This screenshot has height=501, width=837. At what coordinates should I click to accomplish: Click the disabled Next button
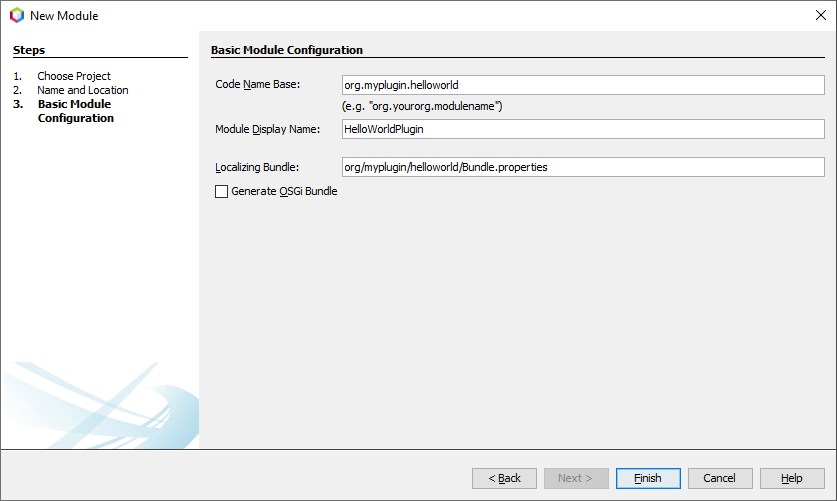[576, 478]
